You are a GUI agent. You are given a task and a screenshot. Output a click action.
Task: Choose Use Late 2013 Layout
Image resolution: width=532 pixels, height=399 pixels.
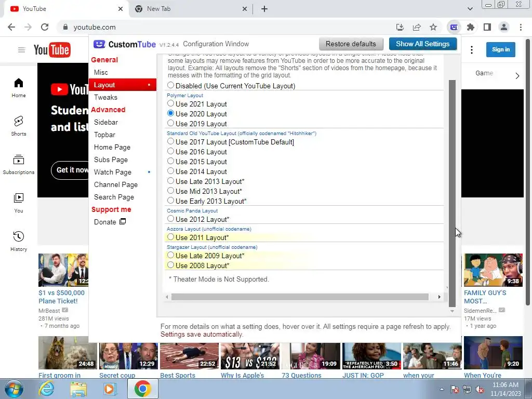(x=170, y=180)
